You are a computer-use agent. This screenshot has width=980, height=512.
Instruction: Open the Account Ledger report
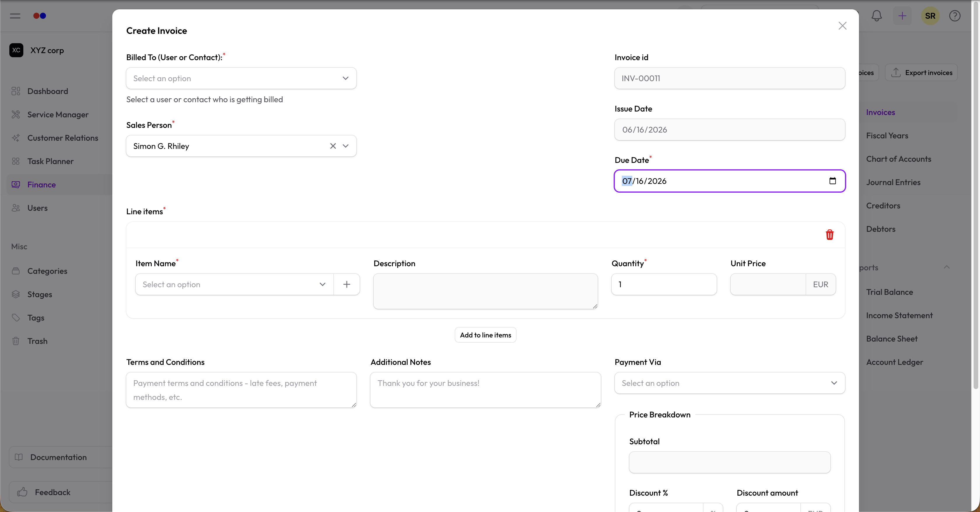[x=895, y=362]
